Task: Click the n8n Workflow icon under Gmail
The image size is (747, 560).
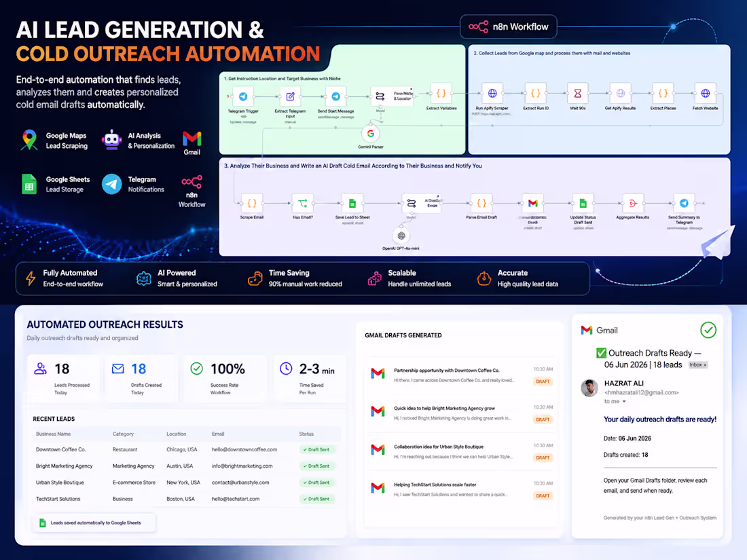Action: point(192,181)
